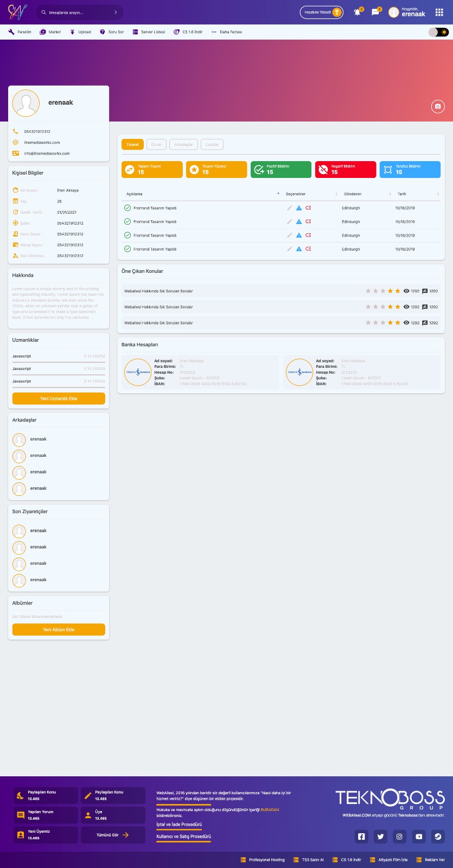The height and width of the screenshot is (868, 453).
Task: Click erenaak's large profile avatar
Action: click(x=26, y=103)
